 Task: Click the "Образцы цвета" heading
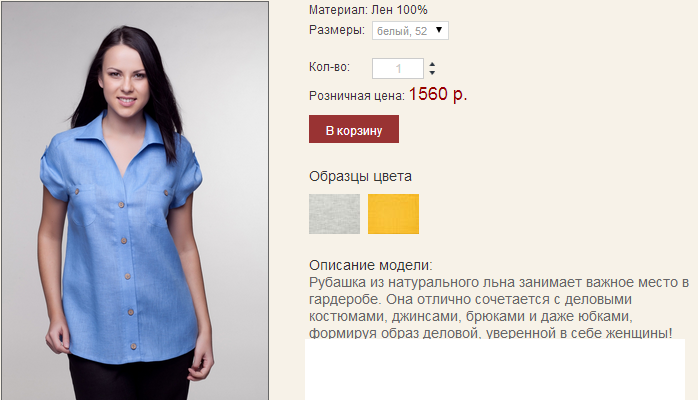click(360, 176)
